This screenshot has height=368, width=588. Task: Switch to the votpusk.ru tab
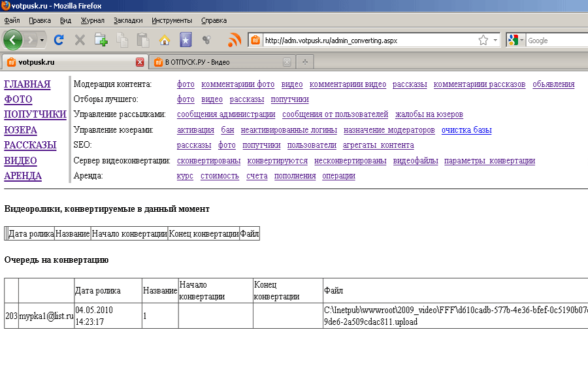[74, 62]
